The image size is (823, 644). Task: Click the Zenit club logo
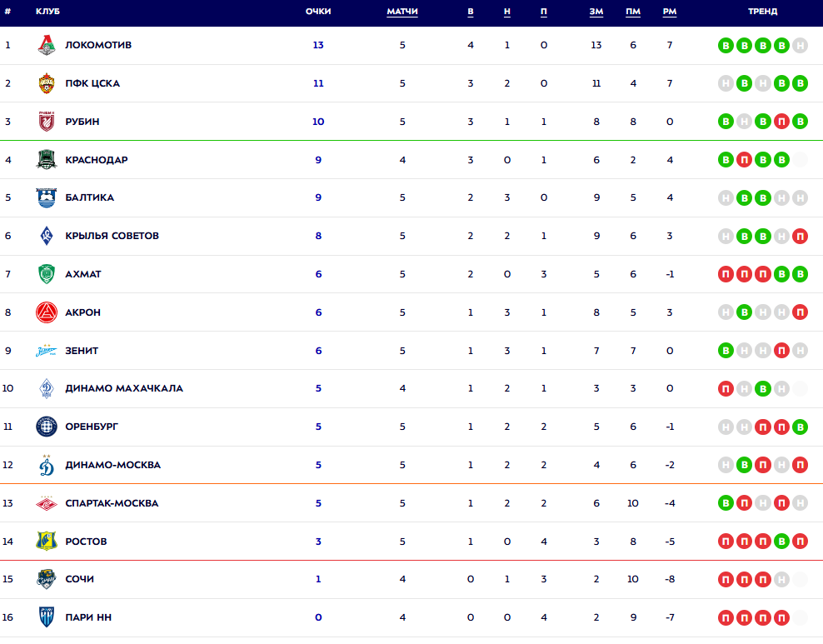(47, 351)
